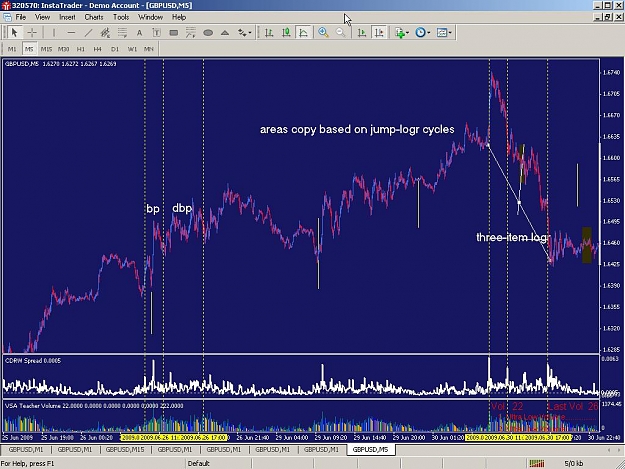Switch timeframe to D1

(x=115, y=49)
